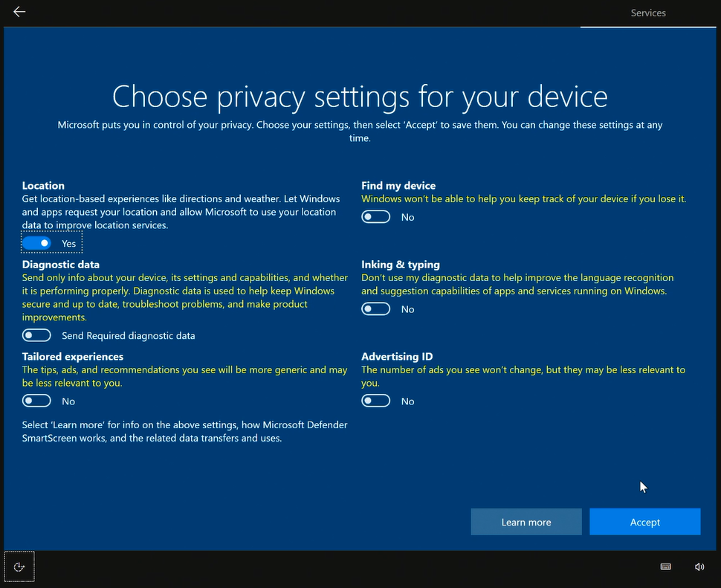Click the 'Choose privacy settings' page title
The height and width of the screenshot is (588, 721).
pos(360,97)
